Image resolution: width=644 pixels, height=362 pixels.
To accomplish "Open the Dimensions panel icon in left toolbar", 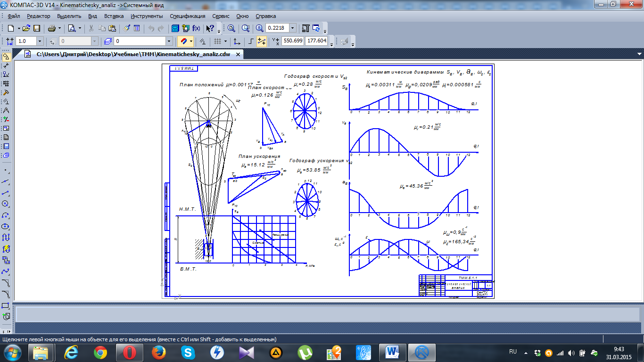I will (x=7, y=66).
